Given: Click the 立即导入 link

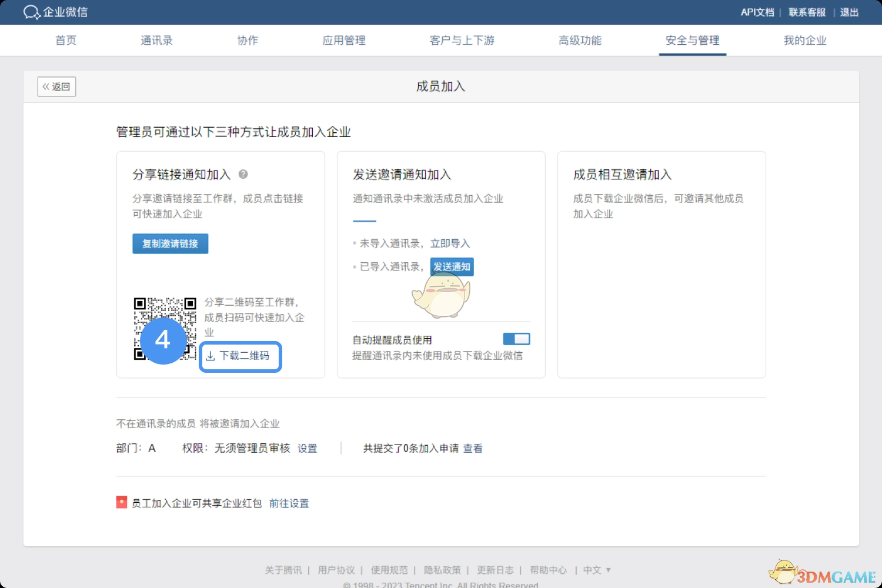Looking at the screenshot, I should [450, 243].
